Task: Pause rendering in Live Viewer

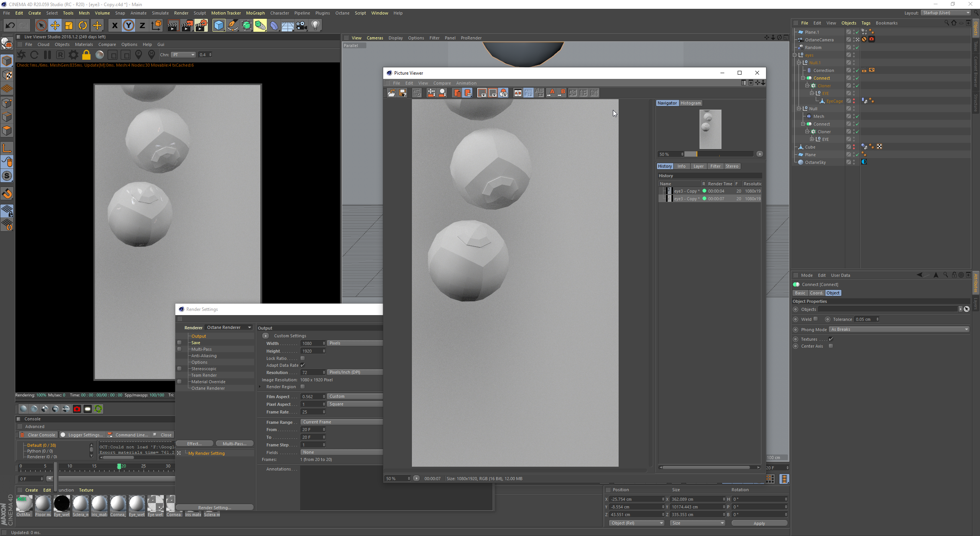Action: coord(47,55)
